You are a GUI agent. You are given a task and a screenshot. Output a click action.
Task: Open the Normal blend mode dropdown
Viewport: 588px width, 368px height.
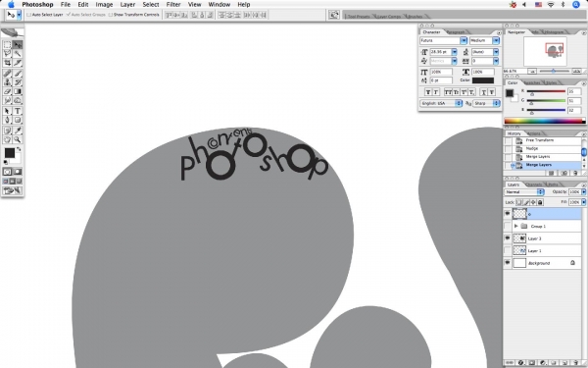524,192
